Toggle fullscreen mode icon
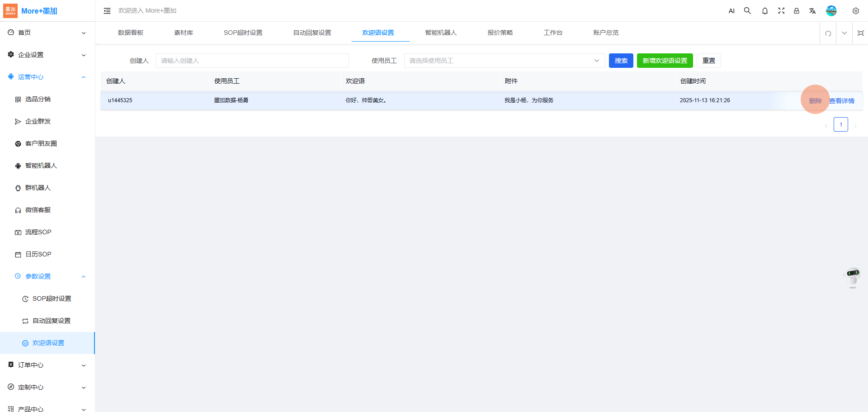The height and width of the screenshot is (412, 868). pos(781,11)
